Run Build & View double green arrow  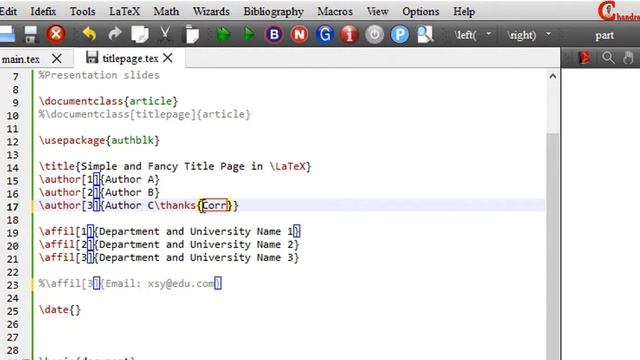point(223,34)
